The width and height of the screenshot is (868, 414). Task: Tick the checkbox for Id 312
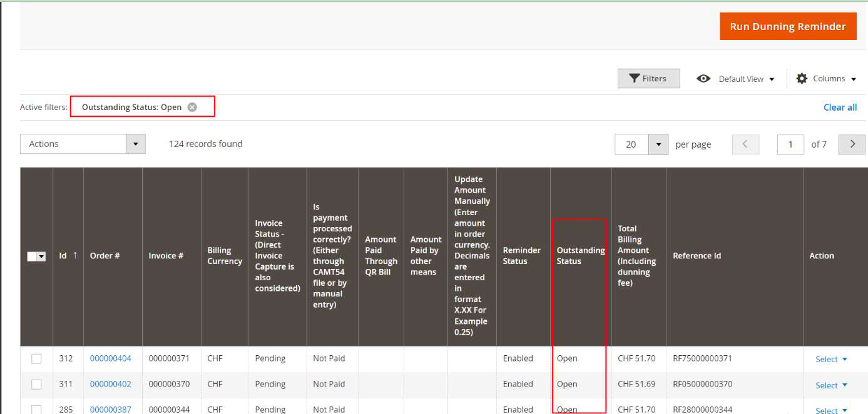point(36,359)
